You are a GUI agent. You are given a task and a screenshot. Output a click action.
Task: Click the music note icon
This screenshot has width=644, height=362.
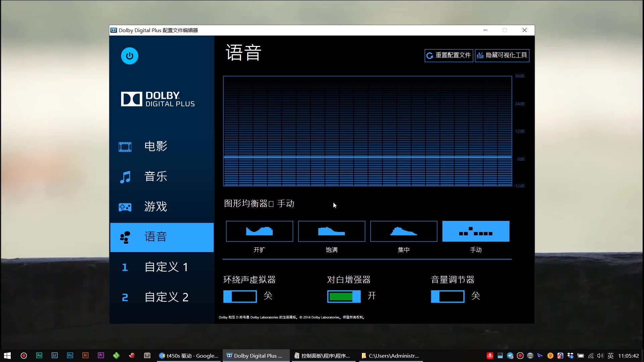point(125,177)
